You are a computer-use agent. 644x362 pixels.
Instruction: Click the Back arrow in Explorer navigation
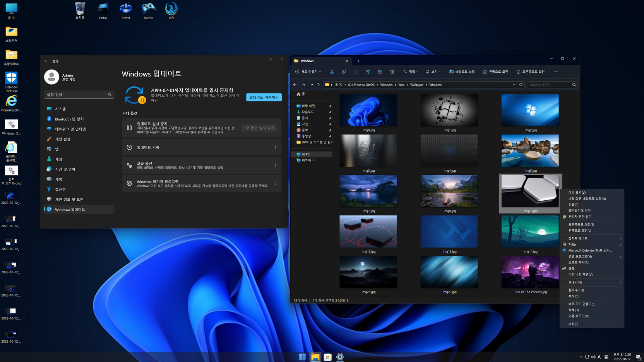click(295, 85)
